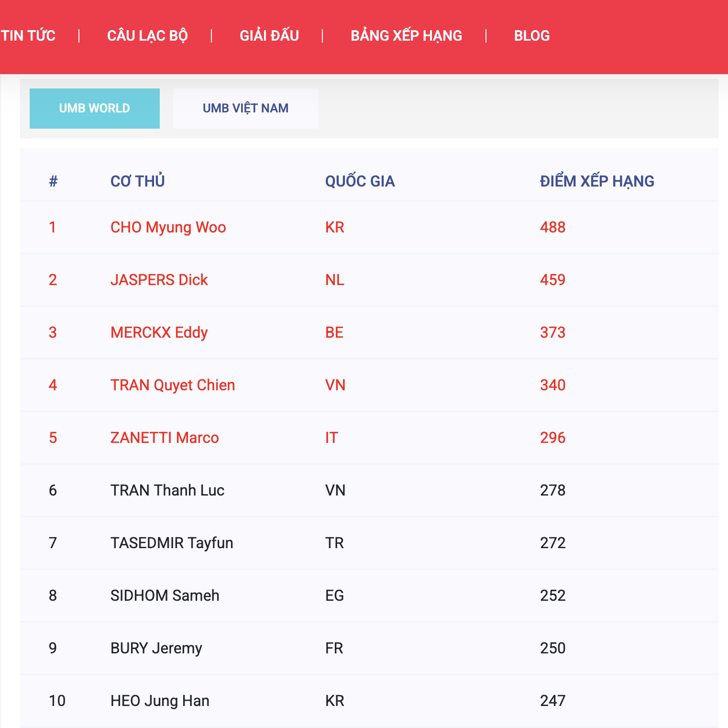
Task: Select the UMB WORLD tab
Action: tap(95, 109)
